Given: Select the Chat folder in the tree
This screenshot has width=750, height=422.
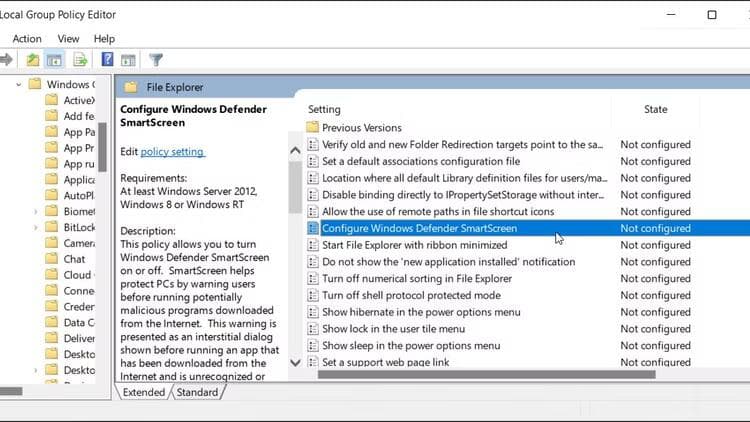Looking at the screenshot, I should point(74,259).
